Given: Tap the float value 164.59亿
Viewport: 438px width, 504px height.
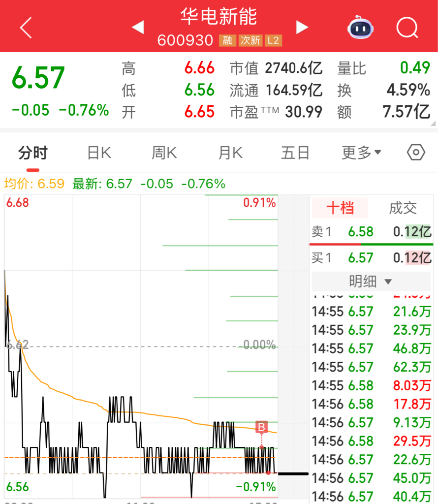Looking at the screenshot, I should pyautogui.click(x=294, y=90).
